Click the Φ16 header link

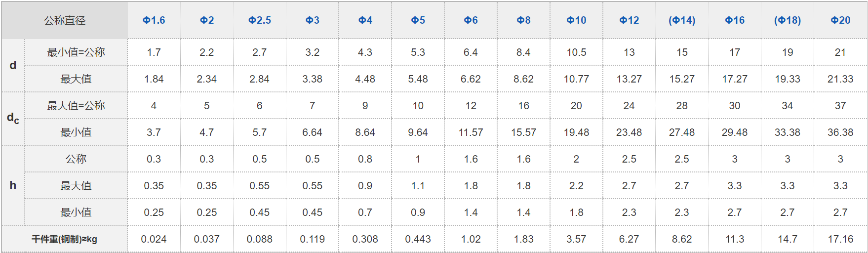[735, 20]
